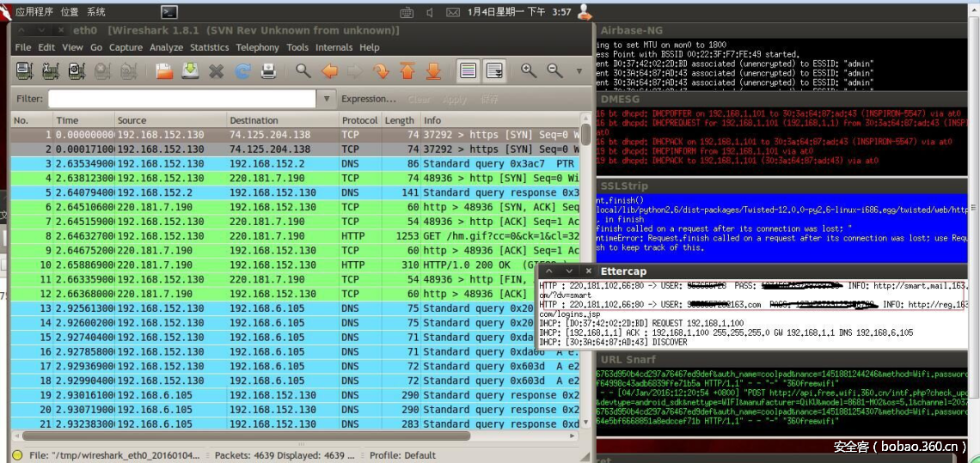This screenshot has width=980, height=463.
Task: Click the packet list vertical scrollbar thumb
Action: (585, 135)
